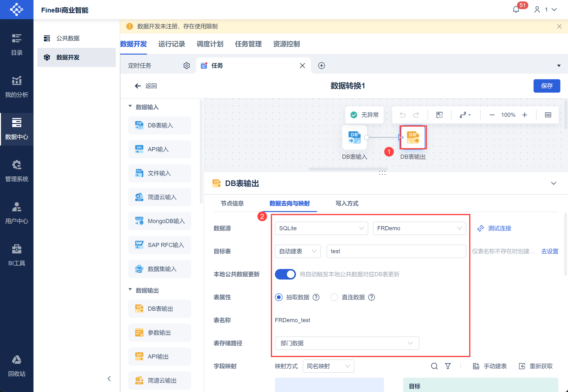Click the search icon in 字段映射 row

pos(434,366)
